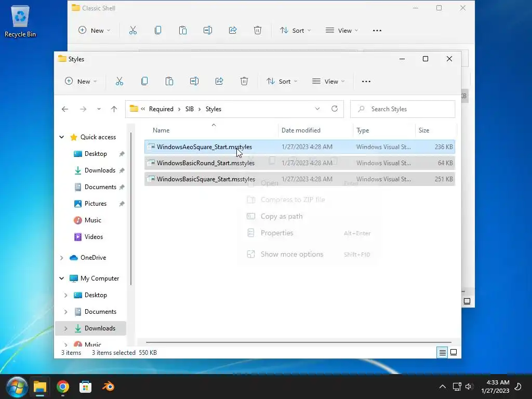Sort by the Name column header
Image resolution: width=532 pixels, height=399 pixels.
(x=210, y=130)
